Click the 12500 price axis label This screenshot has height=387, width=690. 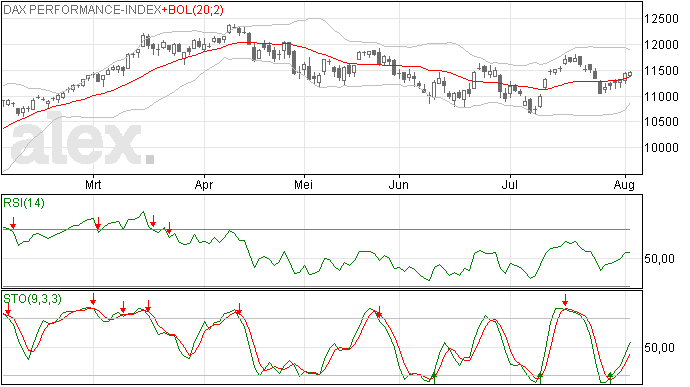[x=661, y=19]
